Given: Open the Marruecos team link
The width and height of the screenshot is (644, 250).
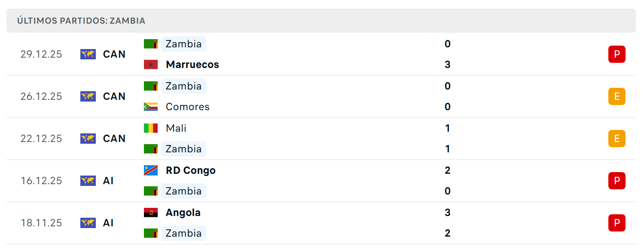Looking at the screenshot, I should point(192,65).
